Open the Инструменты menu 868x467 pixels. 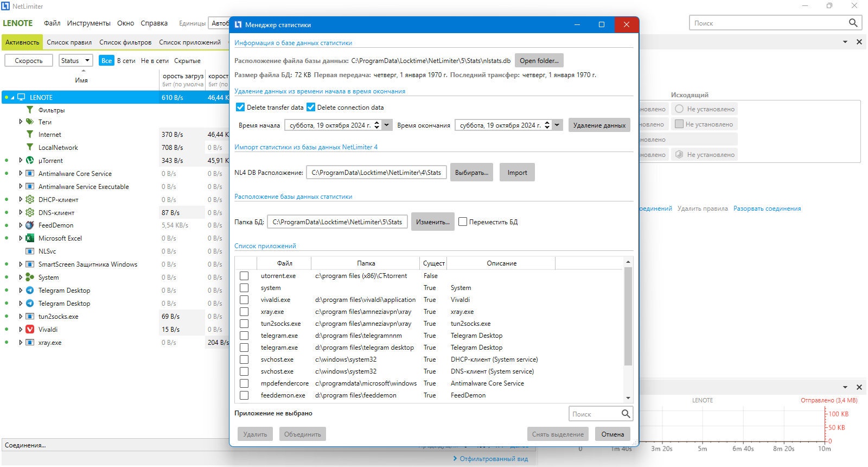(x=88, y=23)
